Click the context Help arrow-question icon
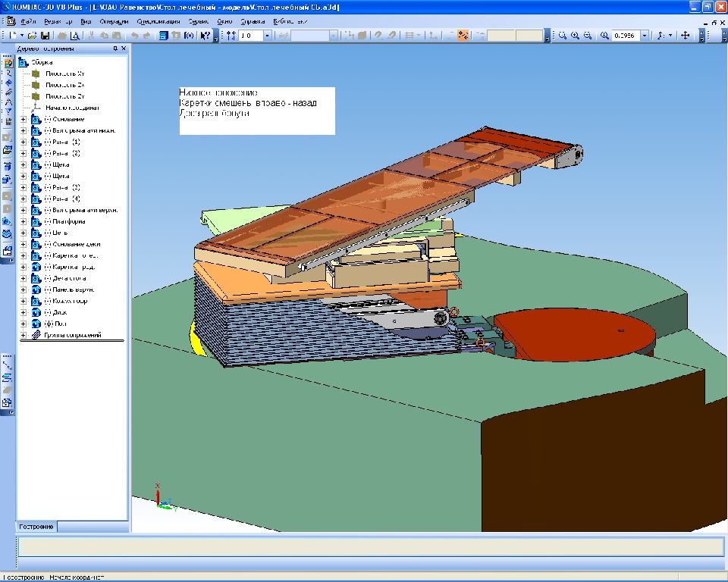The image size is (728, 582). click(205, 36)
